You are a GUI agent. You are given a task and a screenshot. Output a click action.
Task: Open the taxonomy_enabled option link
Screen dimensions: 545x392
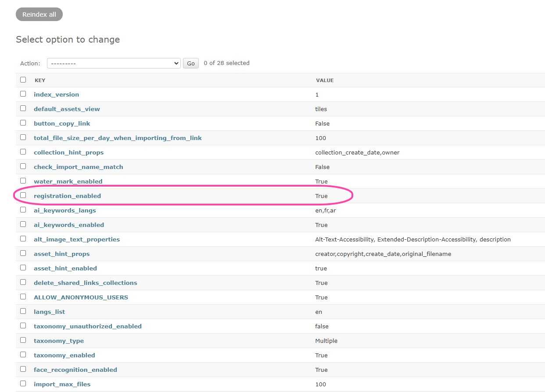point(65,355)
